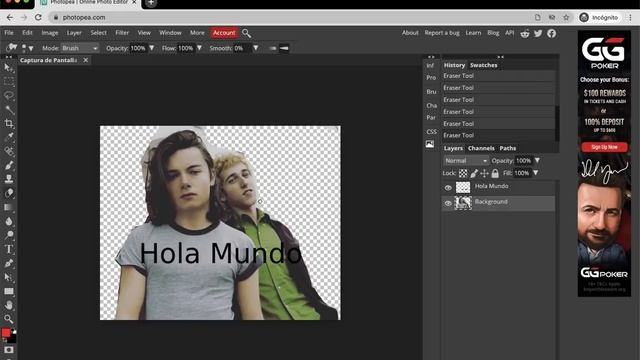Image resolution: width=640 pixels, height=360 pixels.
Task: Toggle Quick Mask mode icon
Action: [x=9, y=350]
